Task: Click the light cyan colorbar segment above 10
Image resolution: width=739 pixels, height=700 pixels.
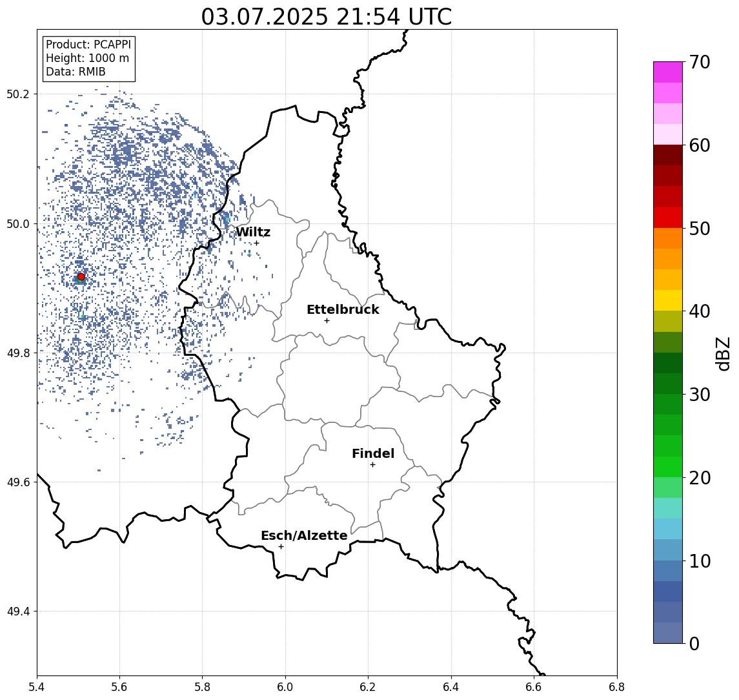Action: click(668, 529)
